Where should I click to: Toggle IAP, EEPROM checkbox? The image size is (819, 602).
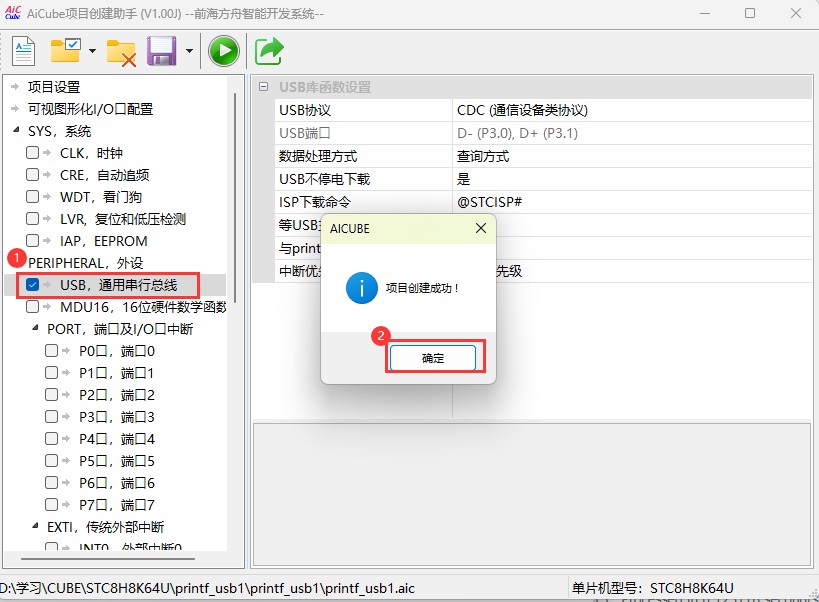click(x=32, y=240)
